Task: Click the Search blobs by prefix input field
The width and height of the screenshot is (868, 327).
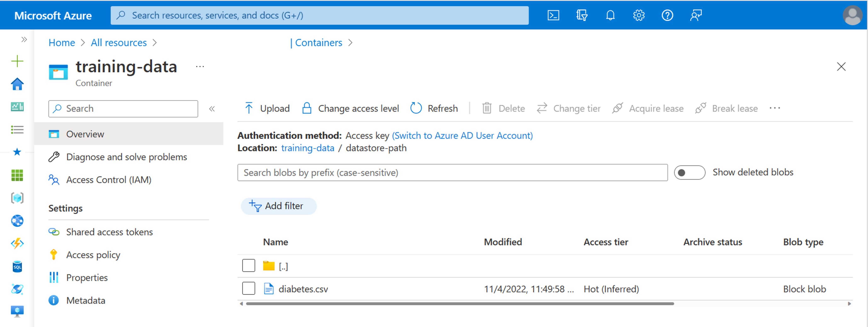Action: tap(453, 172)
